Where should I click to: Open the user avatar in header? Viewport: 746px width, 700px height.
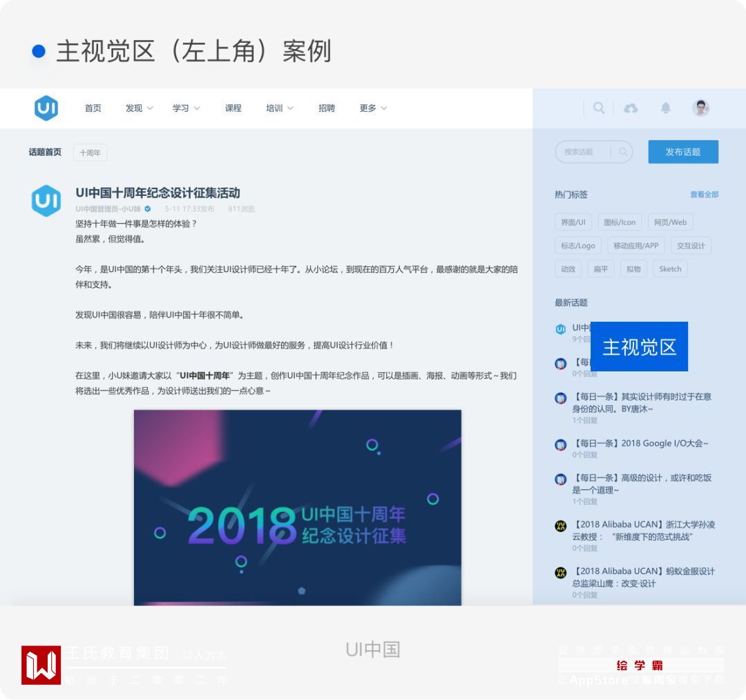click(x=701, y=108)
